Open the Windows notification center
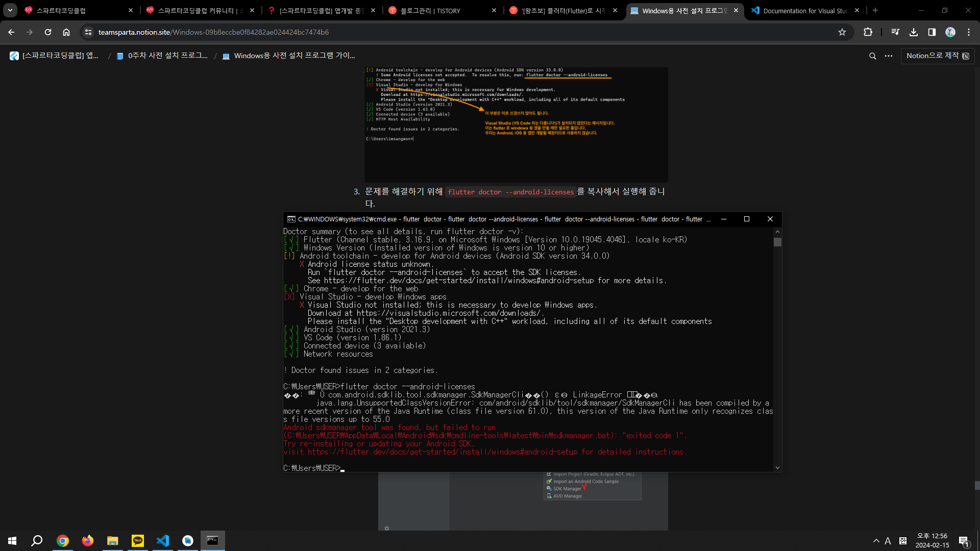This screenshot has width=980, height=551. (964, 541)
